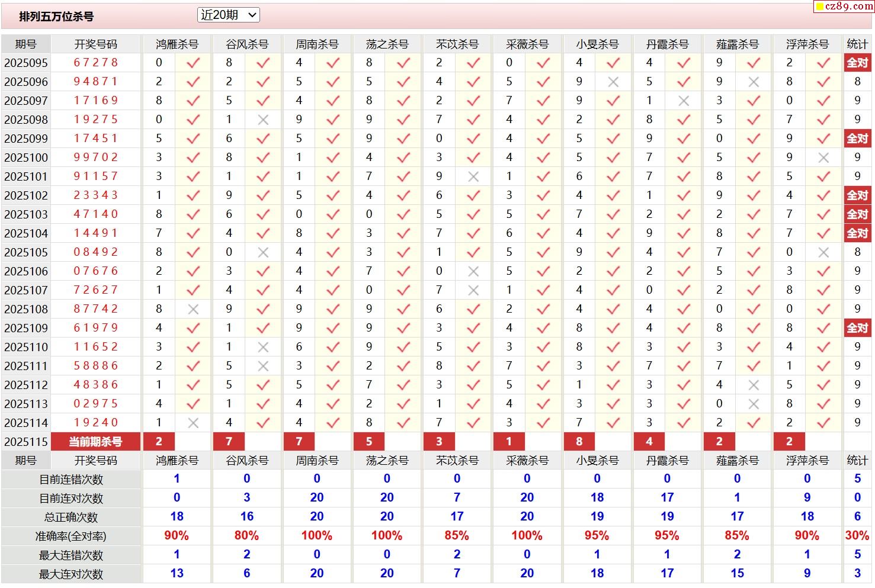Screen dimensions: 875x588
Task: Click the X mark for 浮萍杀号 in row 2025105
Action: pos(823,252)
